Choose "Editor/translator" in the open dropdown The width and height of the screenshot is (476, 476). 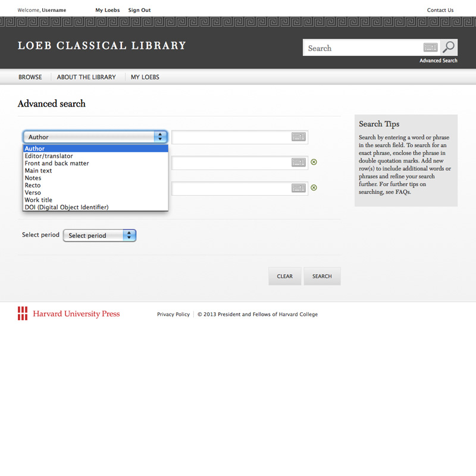point(48,156)
